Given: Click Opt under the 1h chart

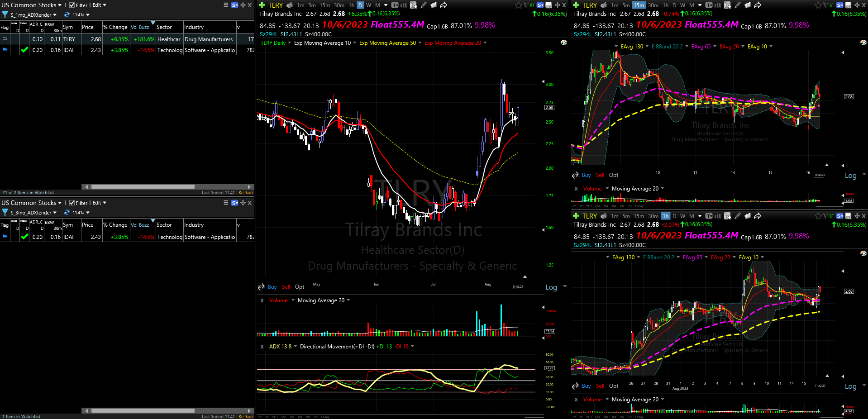Looking at the screenshot, I should coord(613,386).
